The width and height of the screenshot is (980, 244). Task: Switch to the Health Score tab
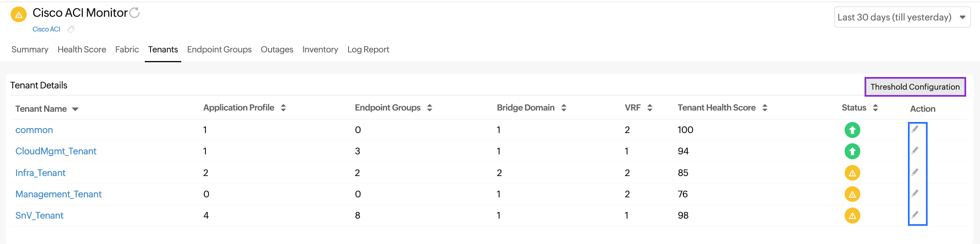(x=82, y=50)
